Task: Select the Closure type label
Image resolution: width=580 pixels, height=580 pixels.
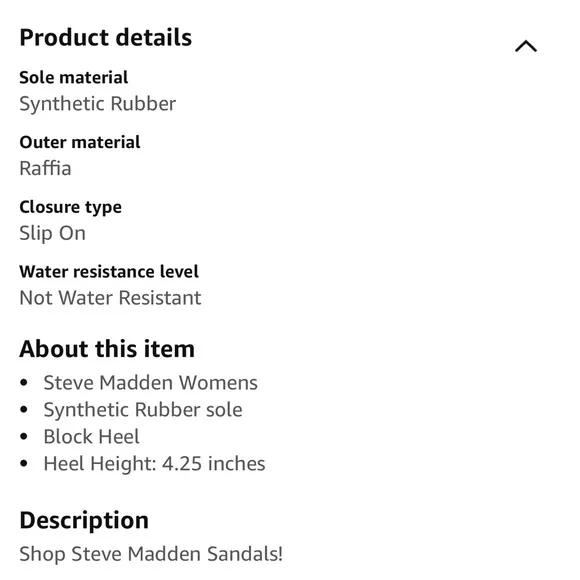Action: coord(70,208)
